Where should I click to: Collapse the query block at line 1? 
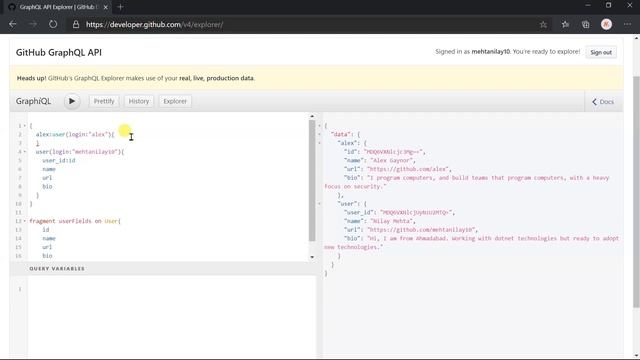point(24,126)
